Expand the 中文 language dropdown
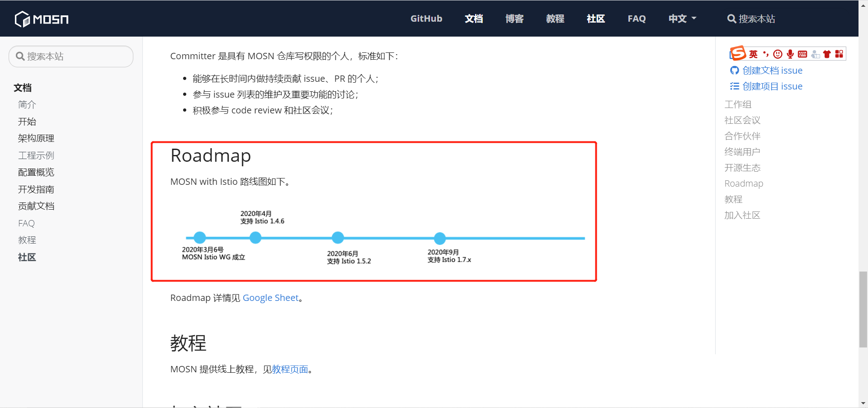 682,19
